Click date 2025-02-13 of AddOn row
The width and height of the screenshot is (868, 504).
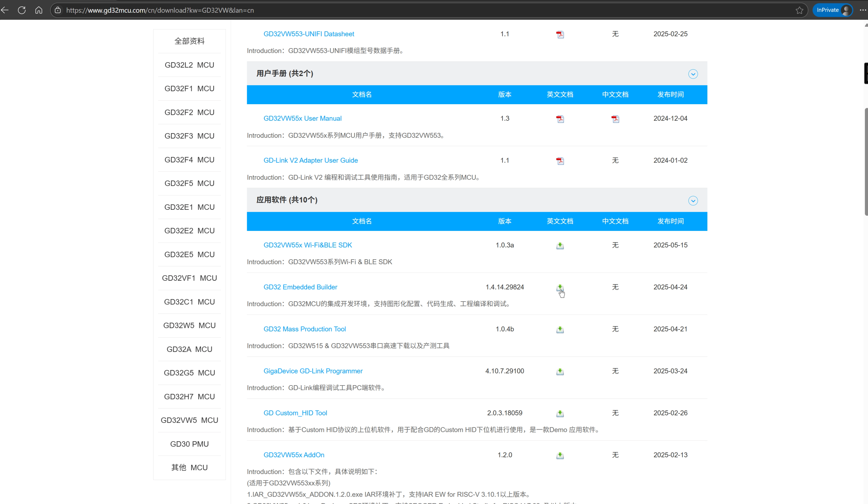click(x=670, y=455)
